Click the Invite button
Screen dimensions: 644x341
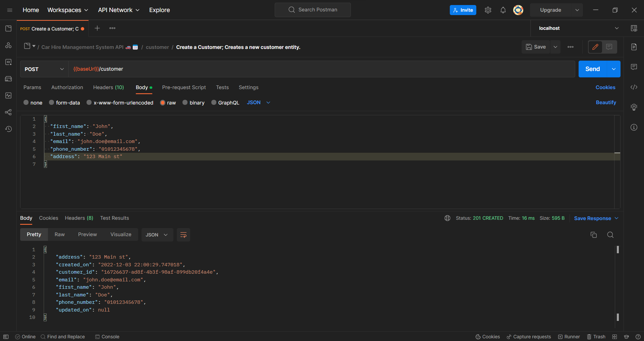[x=463, y=10]
